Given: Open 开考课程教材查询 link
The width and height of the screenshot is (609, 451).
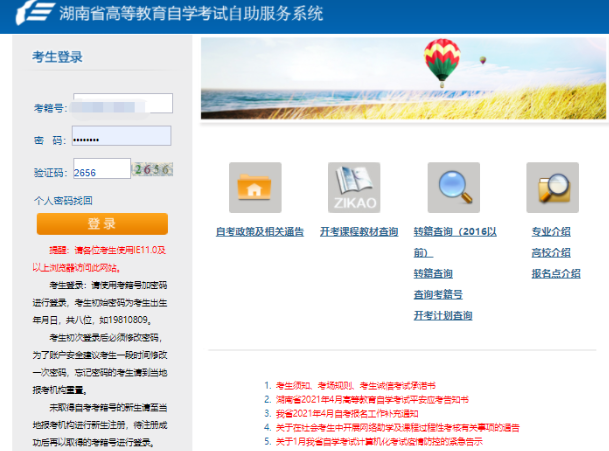Looking at the screenshot, I should 359,232.
